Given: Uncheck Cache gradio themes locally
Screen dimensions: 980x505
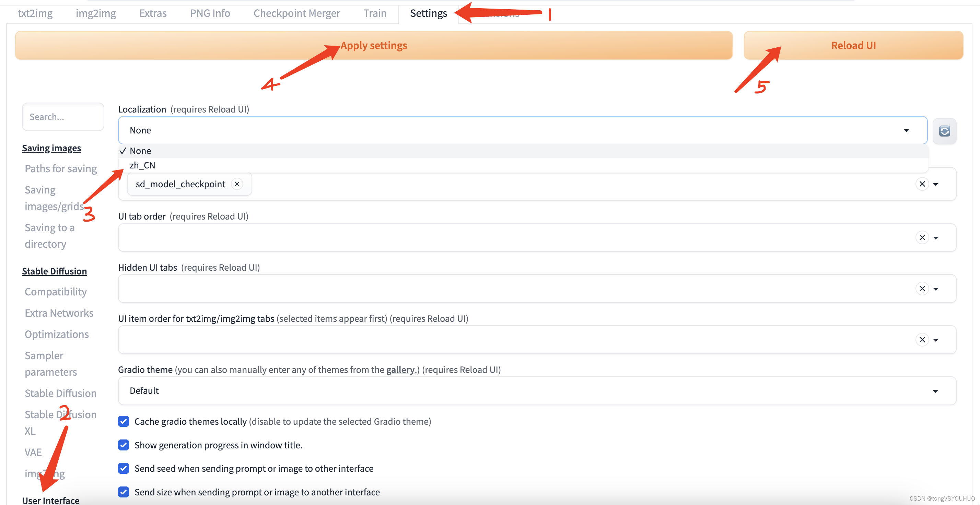Looking at the screenshot, I should click(x=124, y=421).
